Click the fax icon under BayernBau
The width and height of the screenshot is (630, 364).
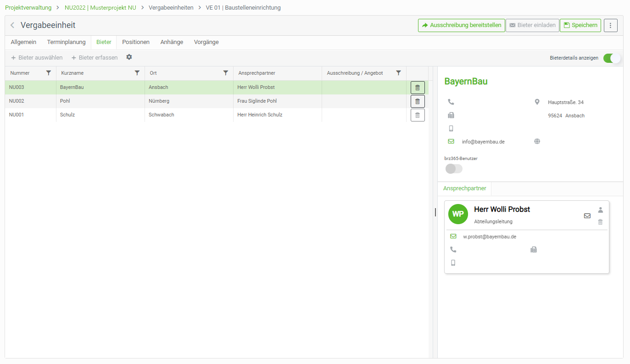(x=451, y=115)
